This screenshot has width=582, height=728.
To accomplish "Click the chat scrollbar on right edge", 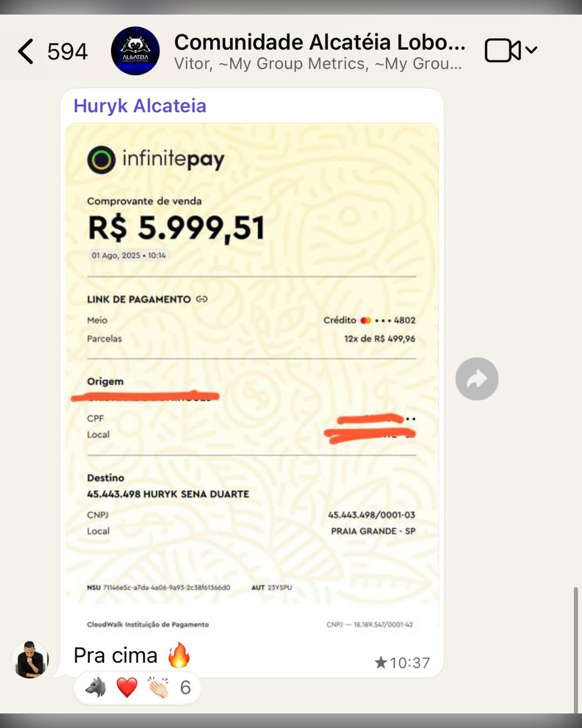I will pyautogui.click(x=576, y=647).
